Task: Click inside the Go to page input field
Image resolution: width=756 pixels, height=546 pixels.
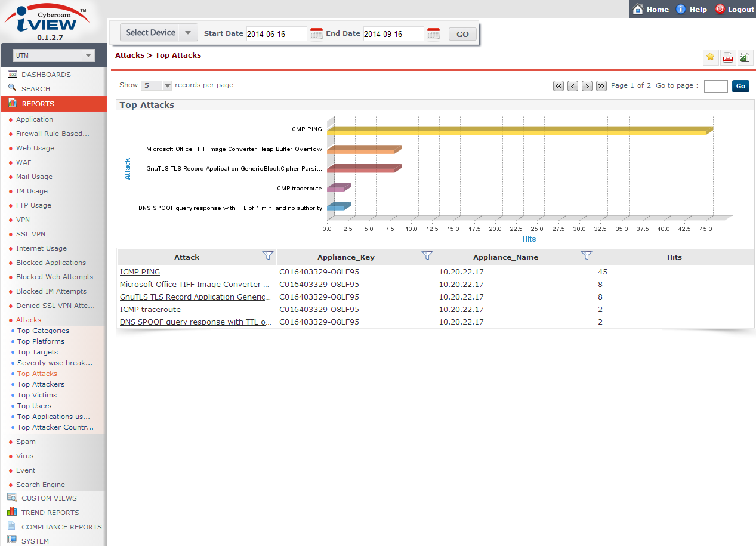Action: (x=715, y=86)
